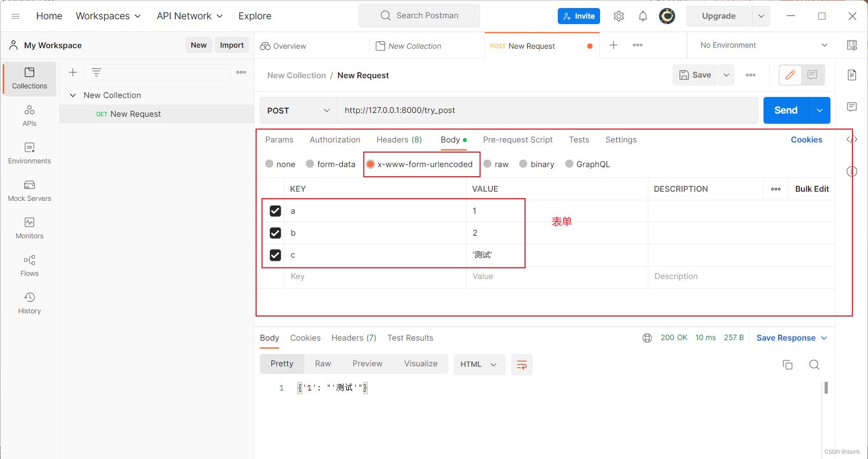This screenshot has height=459, width=868.
Task: Click the request URL input field
Action: 547,110
